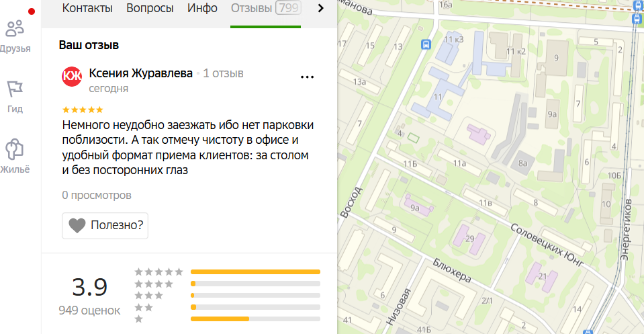
Task: Click the '0 просмотров' text
Action: [x=97, y=195]
